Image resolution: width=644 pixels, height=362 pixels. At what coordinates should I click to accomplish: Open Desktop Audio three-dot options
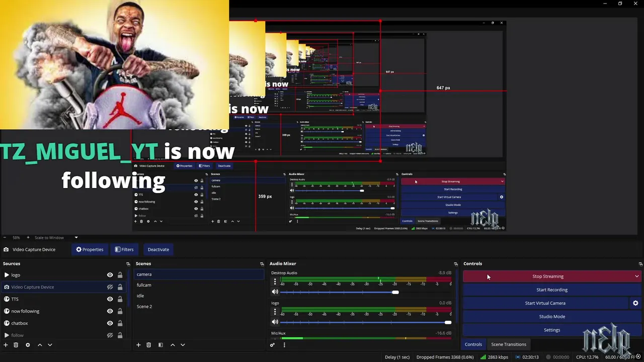point(275,283)
